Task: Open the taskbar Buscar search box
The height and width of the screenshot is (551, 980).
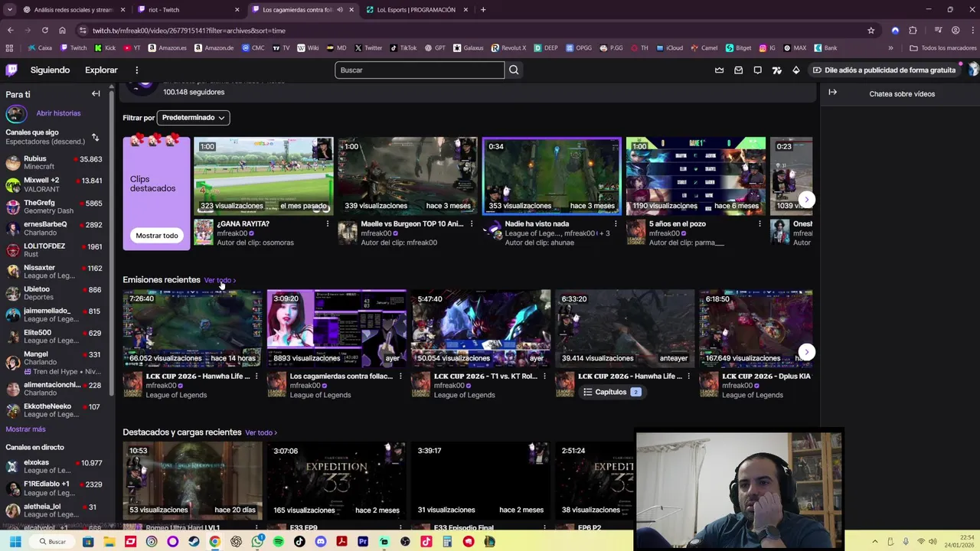Action: [x=53, y=541]
